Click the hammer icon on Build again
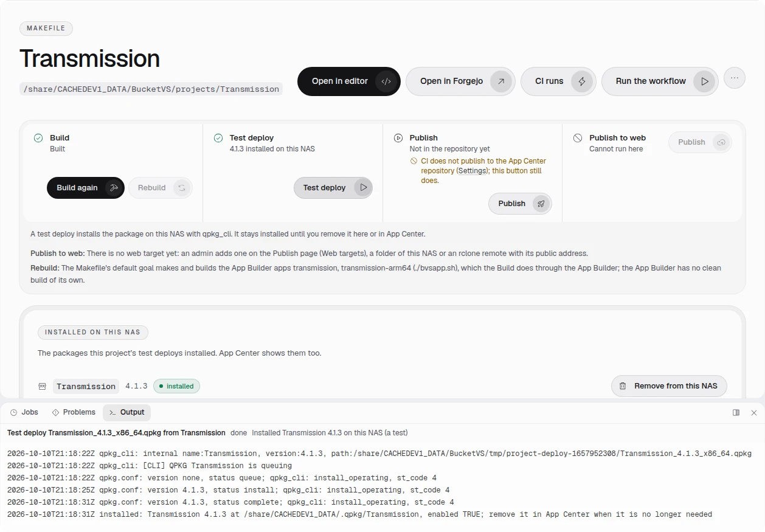This screenshot has width=765, height=532. tap(113, 188)
